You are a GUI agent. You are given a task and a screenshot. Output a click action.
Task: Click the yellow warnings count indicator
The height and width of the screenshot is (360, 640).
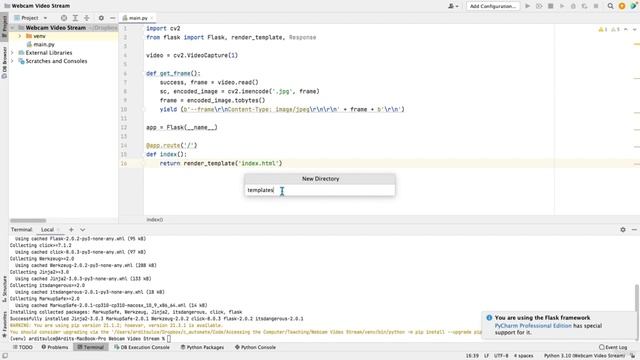(x=603, y=29)
